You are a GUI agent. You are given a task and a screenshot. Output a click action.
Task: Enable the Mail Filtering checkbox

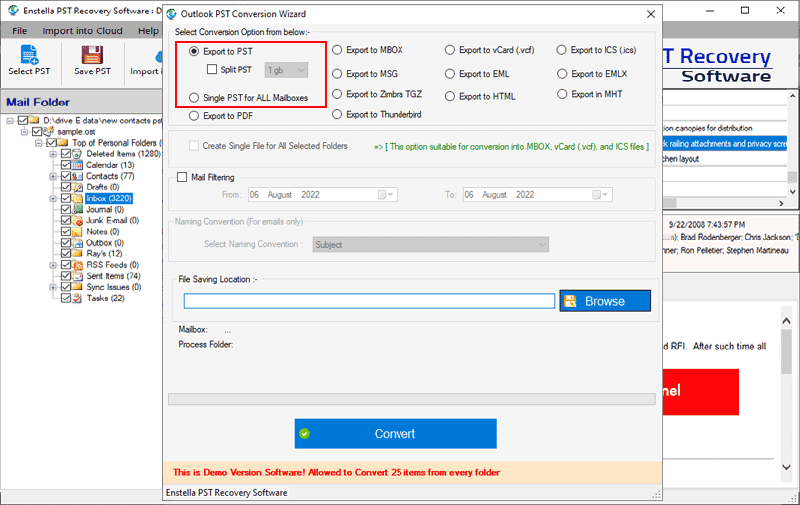[182, 177]
